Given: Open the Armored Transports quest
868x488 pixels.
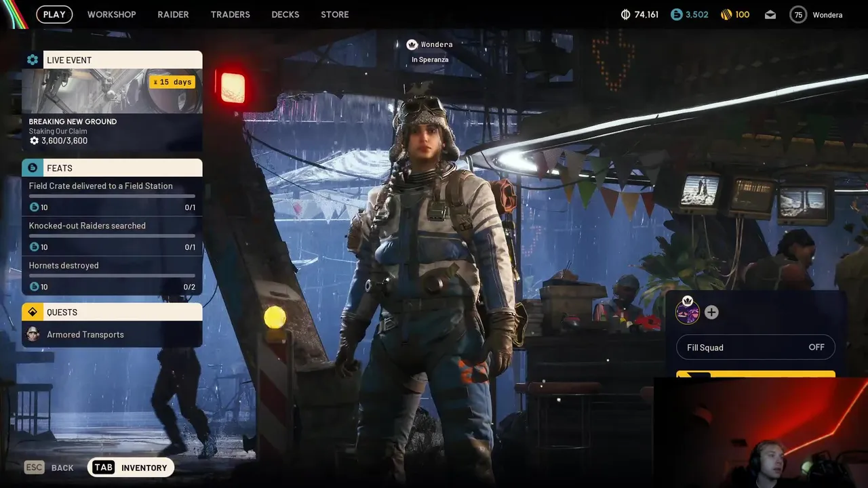Looking at the screenshot, I should tap(112, 334).
